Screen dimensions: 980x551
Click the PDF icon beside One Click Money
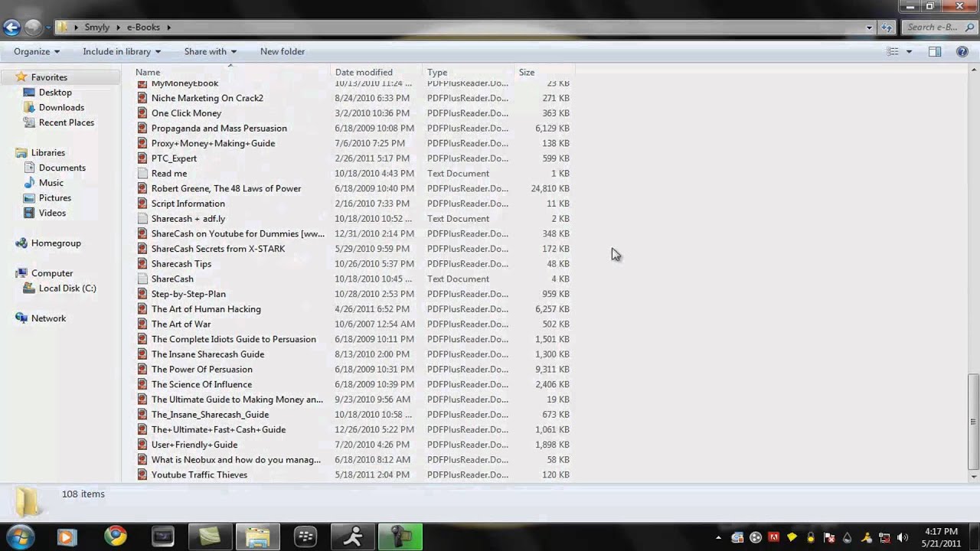[x=142, y=113]
